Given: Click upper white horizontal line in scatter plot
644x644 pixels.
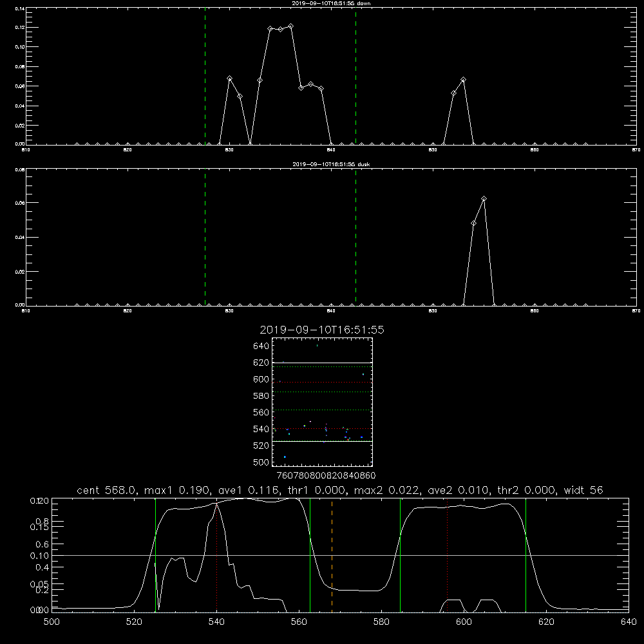Looking at the screenshot, I should [323, 363].
